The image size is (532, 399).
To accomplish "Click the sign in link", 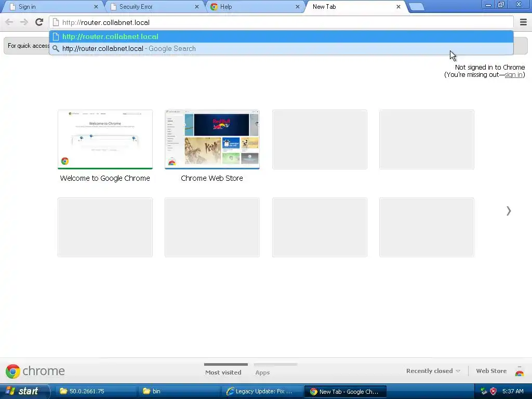I will point(513,75).
